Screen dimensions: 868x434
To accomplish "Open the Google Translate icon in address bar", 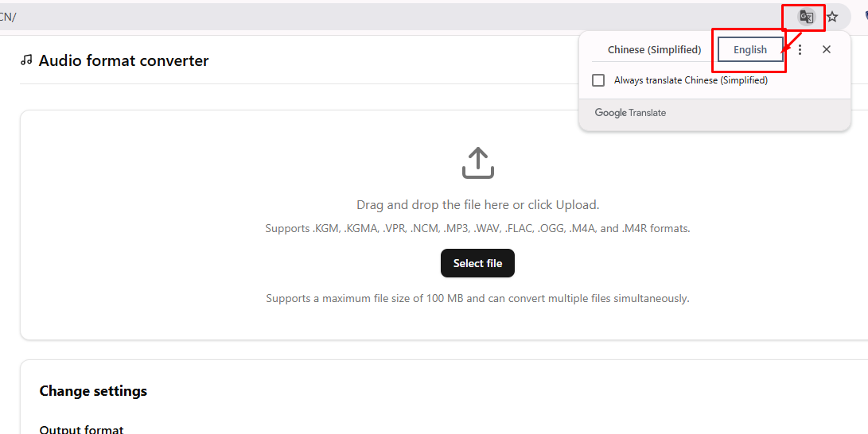I will 807,17.
